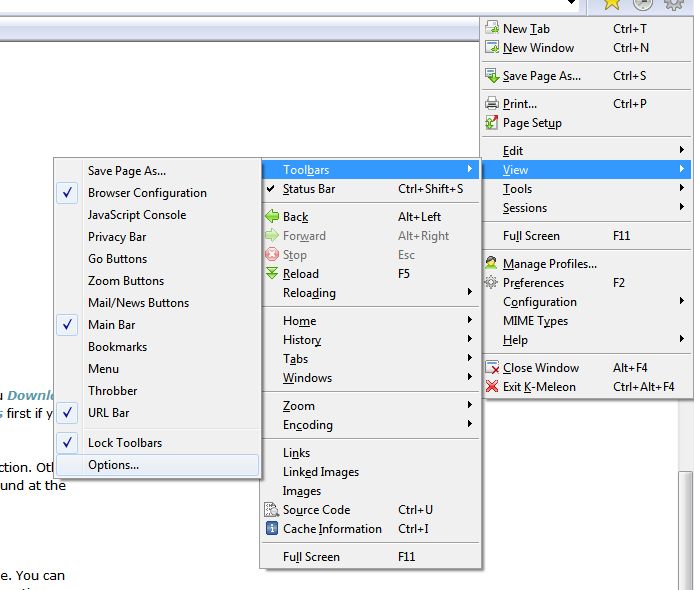Image resolution: width=694 pixels, height=590 pixels.
Task: Click the gear icon in the top toolbar
Action: pyautogui.click(x=673, y=4)
